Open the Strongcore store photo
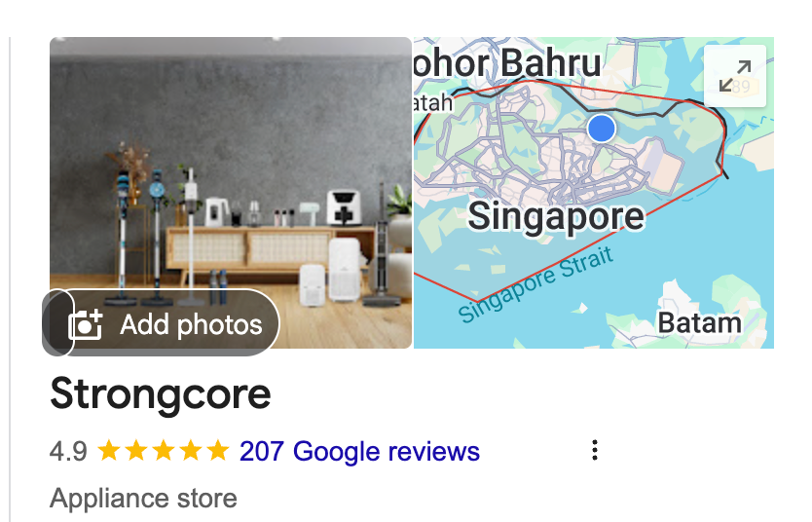The height and width of the screenshot is (522, 812). (x=231, y=193)
